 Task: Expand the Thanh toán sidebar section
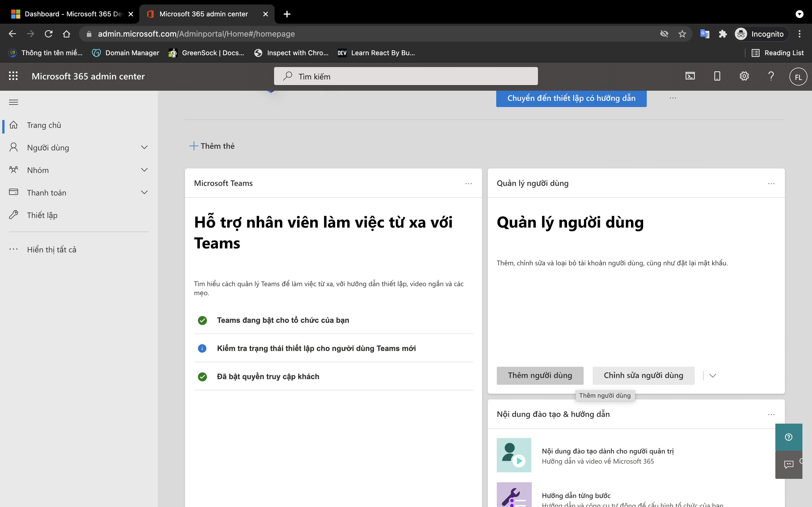[144, 192]
